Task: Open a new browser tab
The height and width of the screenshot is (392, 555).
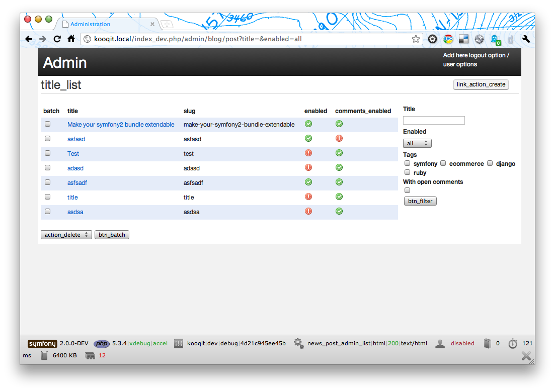Action: point(167,24)
